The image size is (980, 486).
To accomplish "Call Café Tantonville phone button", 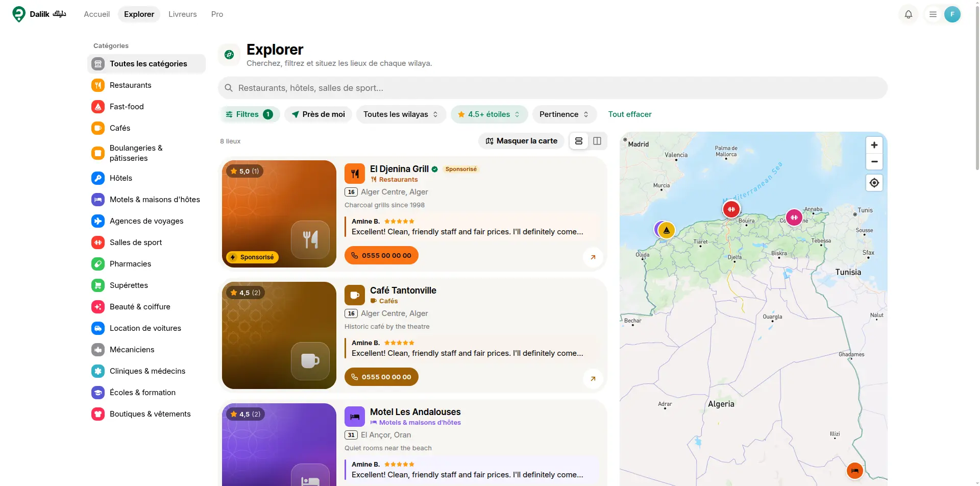I will pyautogui.click(x=381, y=377).
